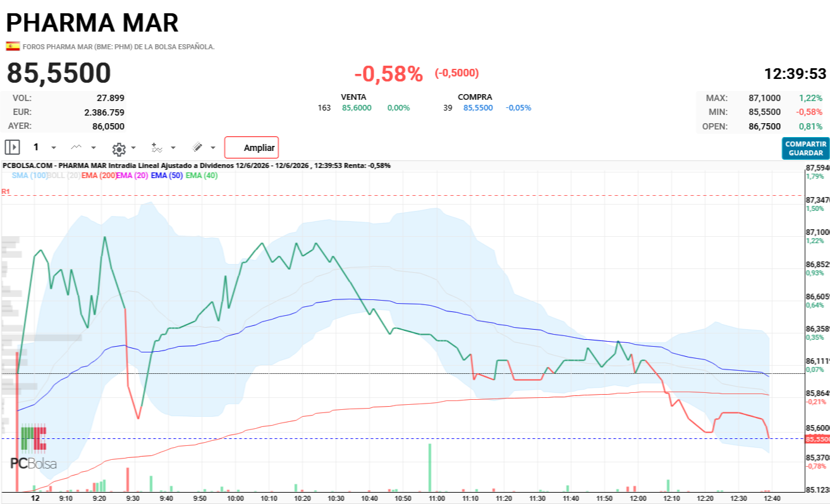This screenshot has width=830, height=504.
Task: Click the OPEN value 86,7500
Action: coord(764,126)
